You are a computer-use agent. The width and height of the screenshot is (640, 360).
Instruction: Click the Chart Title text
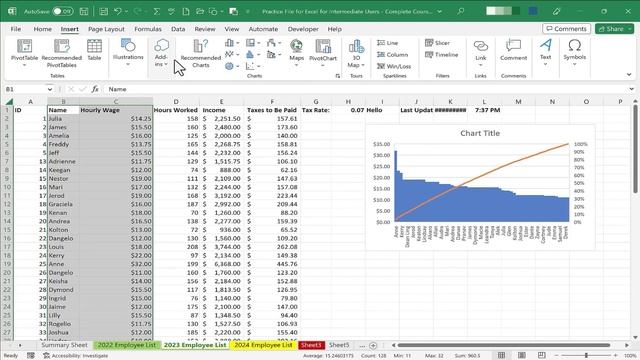[480, 133]
